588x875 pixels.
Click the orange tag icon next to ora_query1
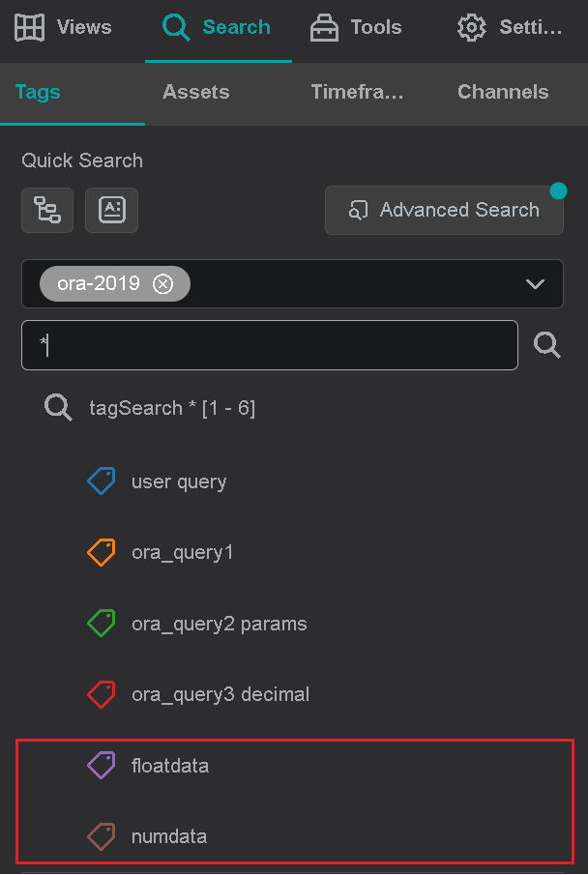pyautogui.click(x=102, y=552)
